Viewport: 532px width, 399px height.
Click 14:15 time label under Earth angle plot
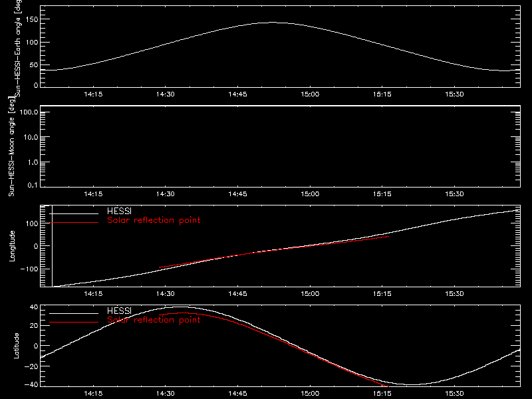pos(93,94)
